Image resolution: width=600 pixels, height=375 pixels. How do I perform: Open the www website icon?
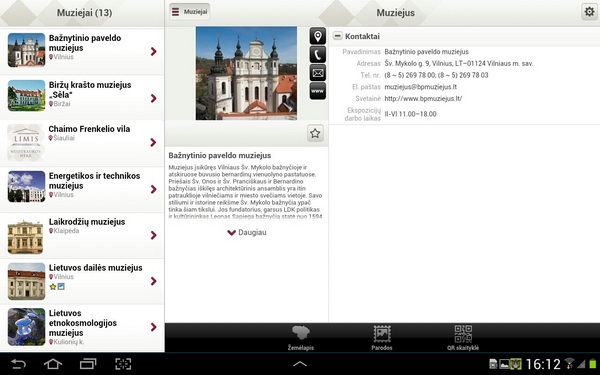pyautogui.click(x=318, y=91)
